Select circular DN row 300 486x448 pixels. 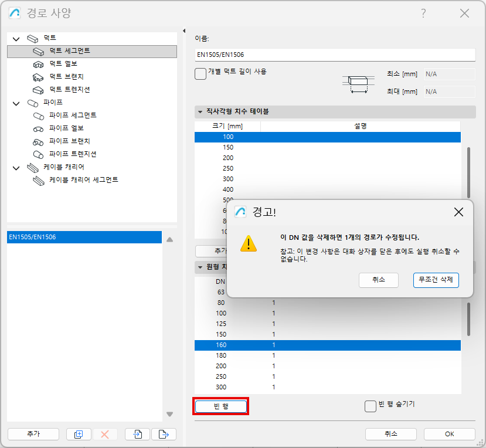click(328, 387)
